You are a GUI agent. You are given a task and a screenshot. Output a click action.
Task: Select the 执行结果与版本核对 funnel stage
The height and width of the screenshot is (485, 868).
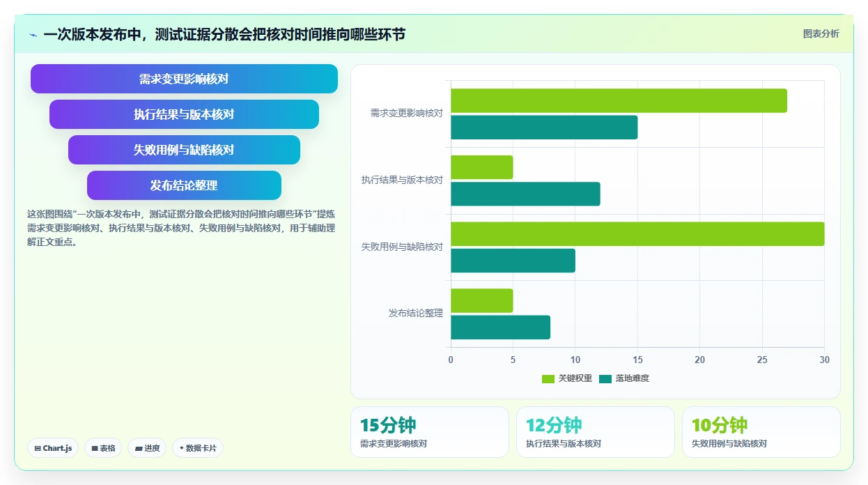[184, 114]
